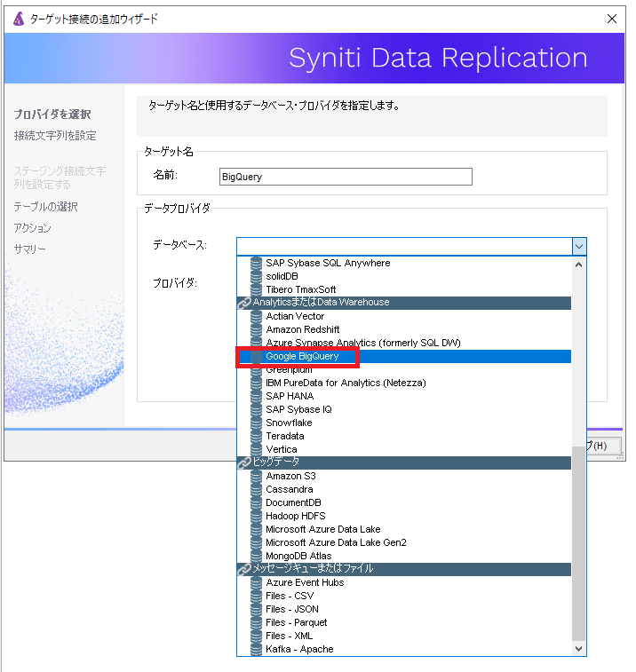Choose Azure Event Hubs option
Screen dimensions: 636x672
point(404,582)
